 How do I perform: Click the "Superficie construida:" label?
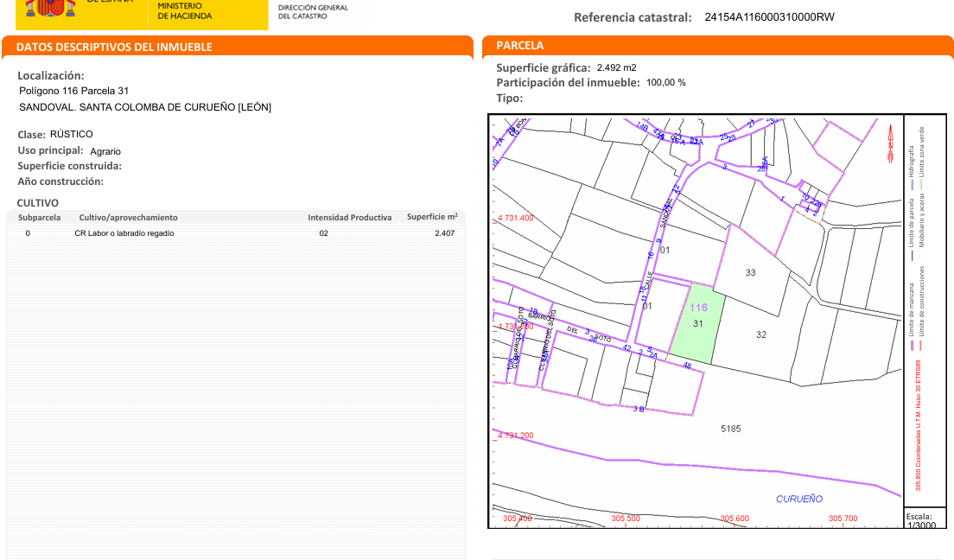(69, 166)
